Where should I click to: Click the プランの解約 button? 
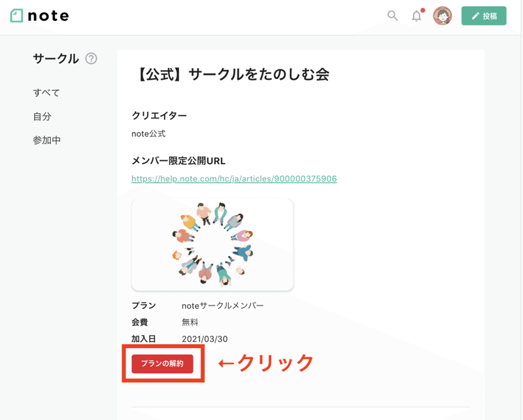click(x=162, y=363)
